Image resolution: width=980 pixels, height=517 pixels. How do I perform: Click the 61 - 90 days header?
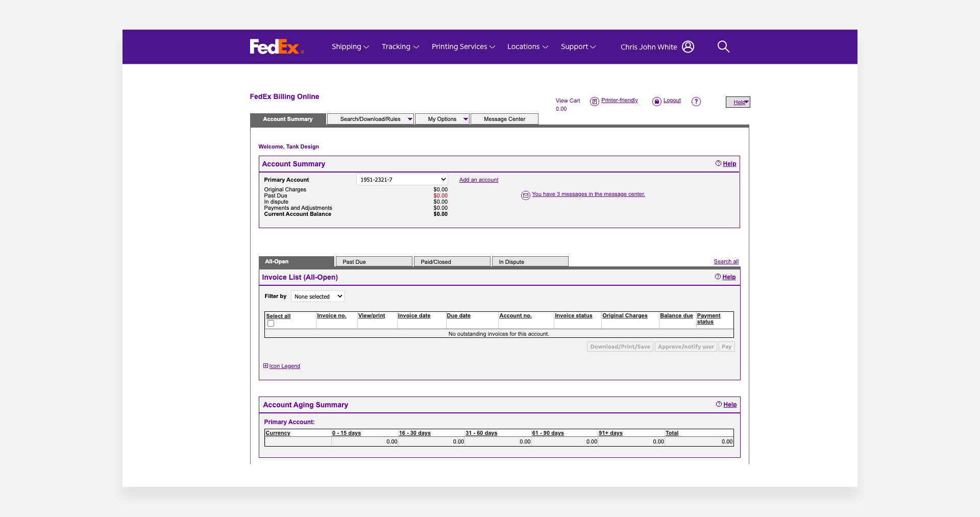point(548,433)
